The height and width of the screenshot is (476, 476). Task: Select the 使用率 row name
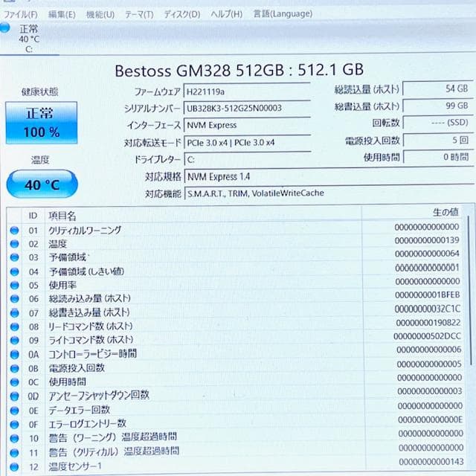click(x=62, y=285)
